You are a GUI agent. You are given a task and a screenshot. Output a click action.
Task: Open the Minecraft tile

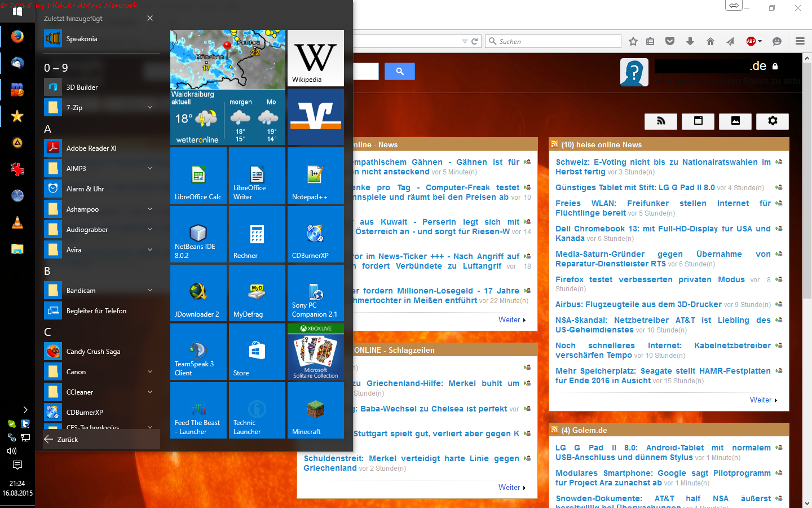[315, 410]
